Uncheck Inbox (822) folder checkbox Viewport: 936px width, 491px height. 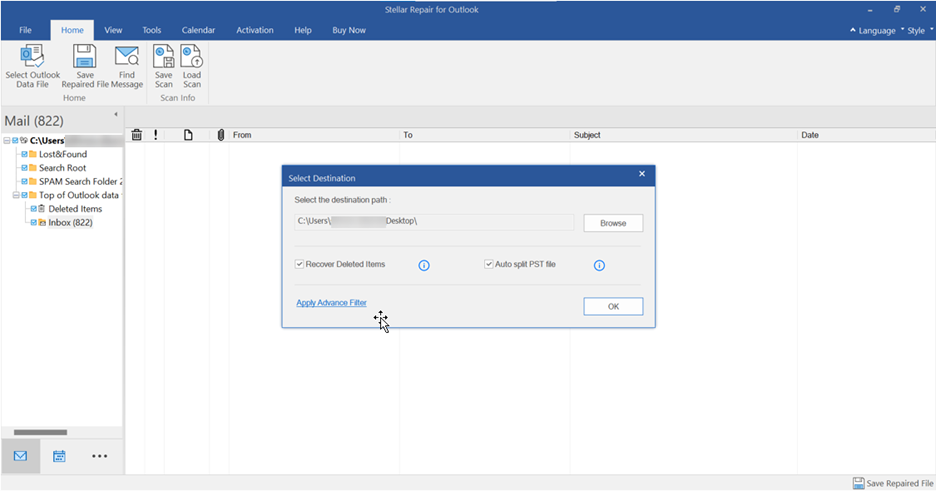pos(33,223)
